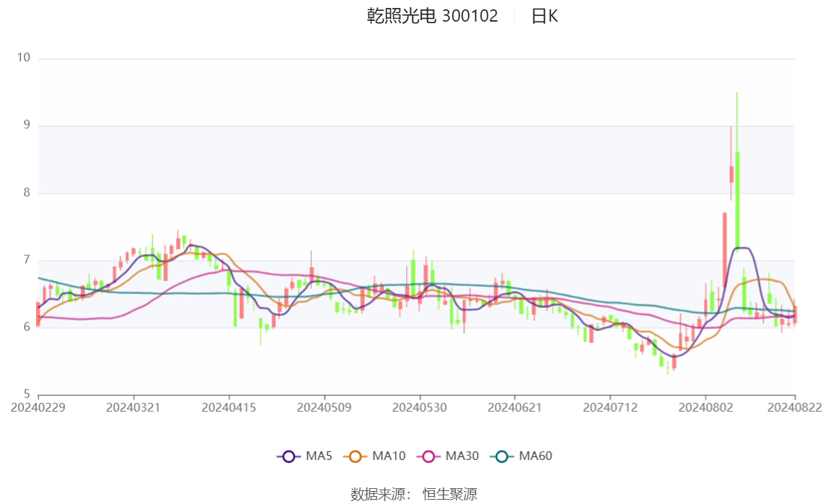Click x-axis date label 20240712
The image size is (828, 504).
610,407
